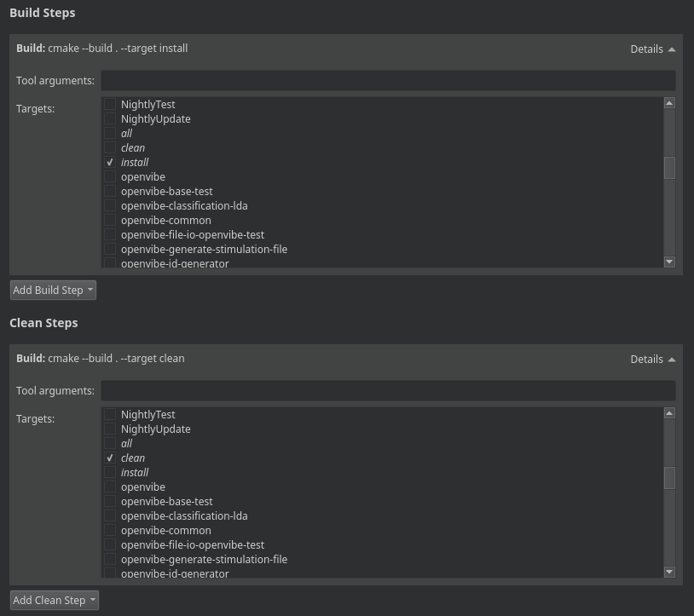Click scrollbar handle in Build Steps targets

(x=669, y=168)
